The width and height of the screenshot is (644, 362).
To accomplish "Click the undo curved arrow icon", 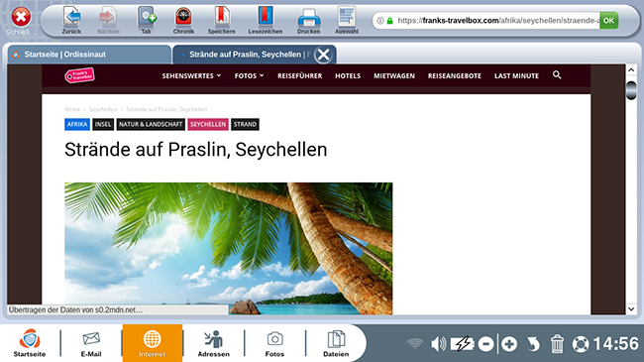I will pos(533,344).
